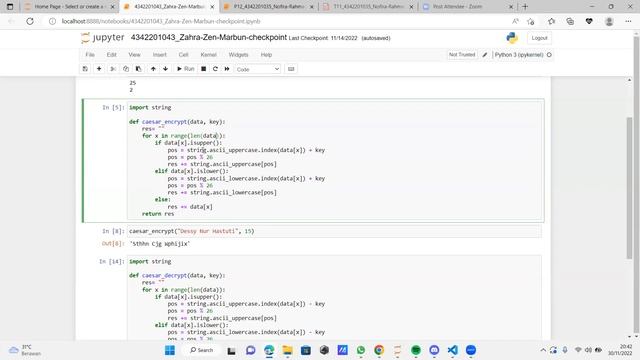This screenshot has width=640, height=360.
Task: Open a new browser tab
Action: click(525, 7)
